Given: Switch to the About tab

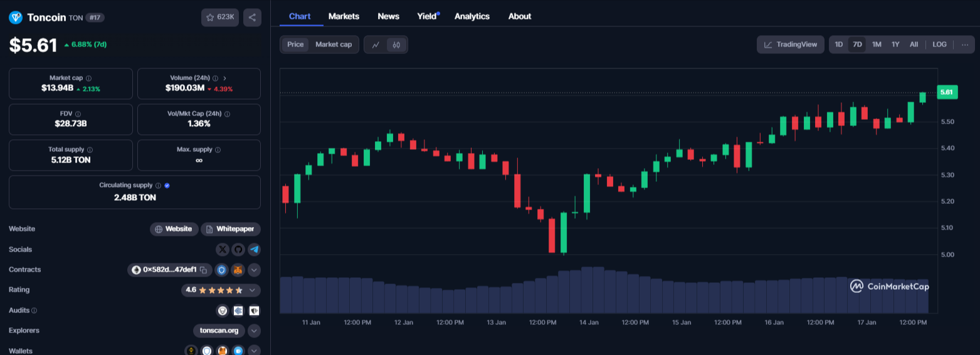Looking at the screenshot, I should click(x=520, y=16).
